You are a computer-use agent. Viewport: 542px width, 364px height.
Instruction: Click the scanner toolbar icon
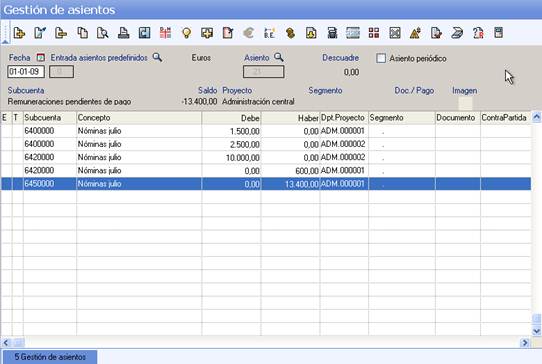pyautogui.click(x=457, y=33)
